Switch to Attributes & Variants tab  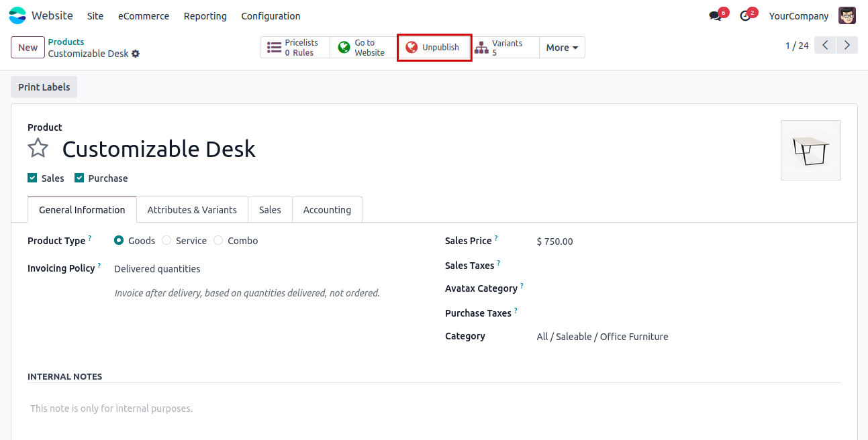(x=192, y=210)
